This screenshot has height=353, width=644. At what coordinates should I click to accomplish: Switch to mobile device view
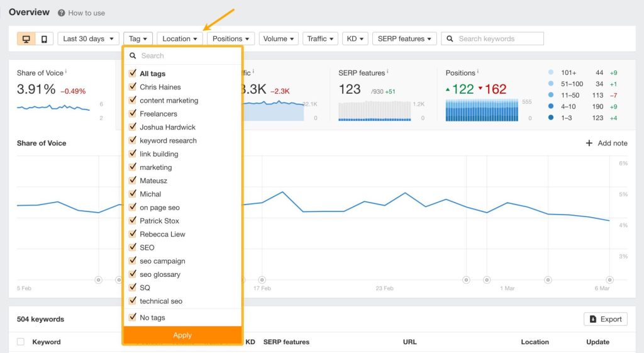point(44,39)
